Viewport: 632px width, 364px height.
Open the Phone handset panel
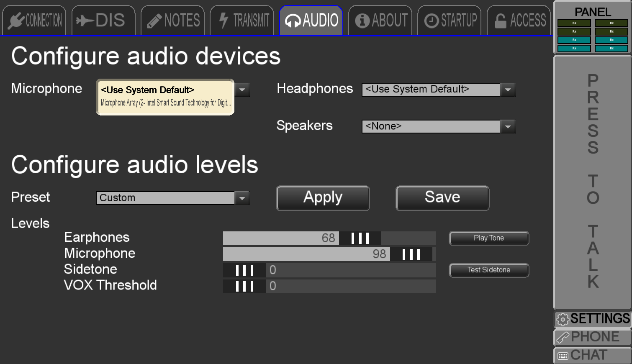(593, 337)
